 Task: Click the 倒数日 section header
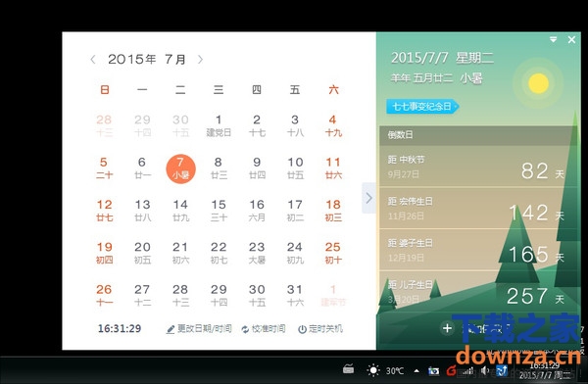[477, 135]
